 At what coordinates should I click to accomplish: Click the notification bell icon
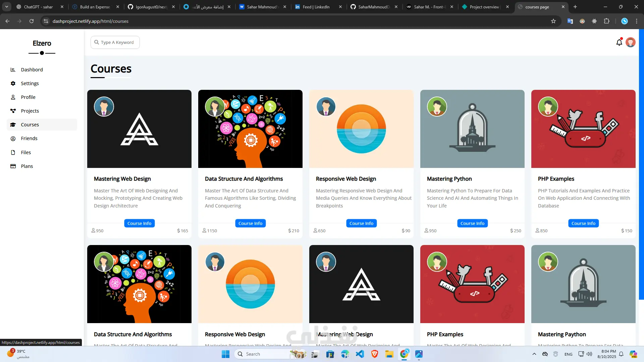pos(619,43)
